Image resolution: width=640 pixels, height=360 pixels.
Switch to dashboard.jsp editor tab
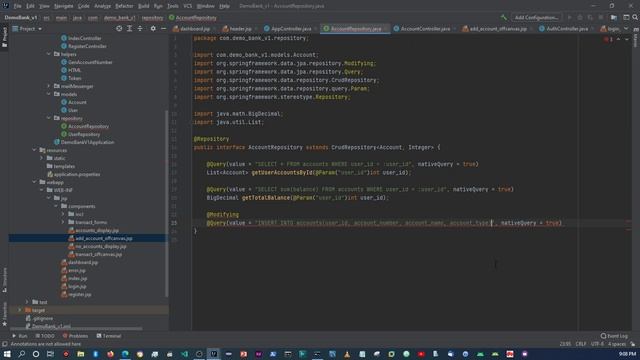tap(192, 29)
